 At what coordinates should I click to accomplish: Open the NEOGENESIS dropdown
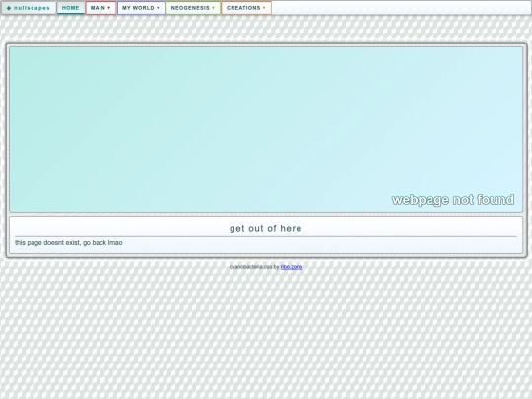(193, 8)
